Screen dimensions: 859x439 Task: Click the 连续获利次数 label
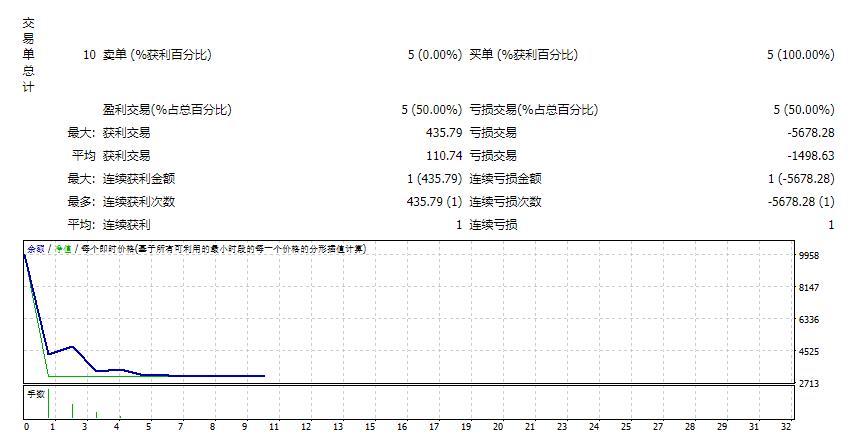[x=139, y=202]
